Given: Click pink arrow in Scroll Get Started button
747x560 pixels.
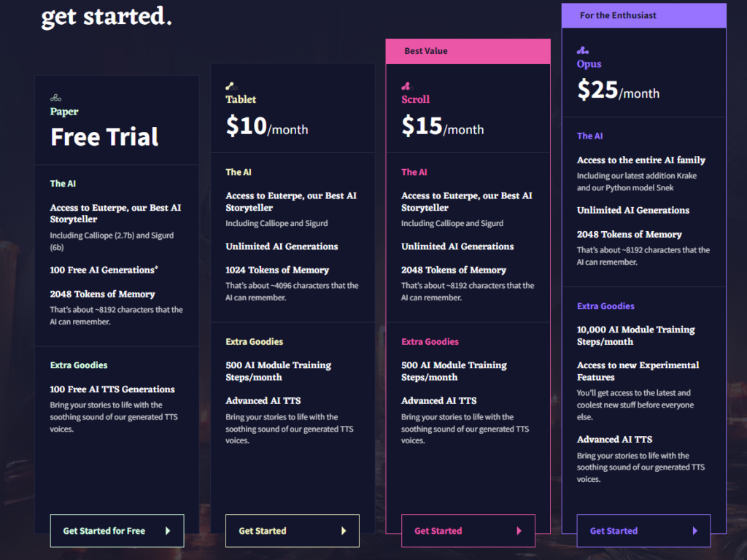Looking at the screenshot, I should (x=519, y=531).
